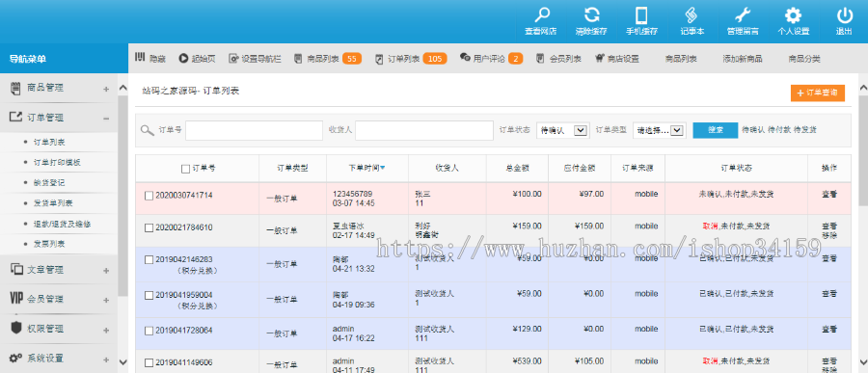The height and width of the screenshot is (373, 868).
Task: Click the magnifier icon beside 订单号
Action: tap(147, 131)
